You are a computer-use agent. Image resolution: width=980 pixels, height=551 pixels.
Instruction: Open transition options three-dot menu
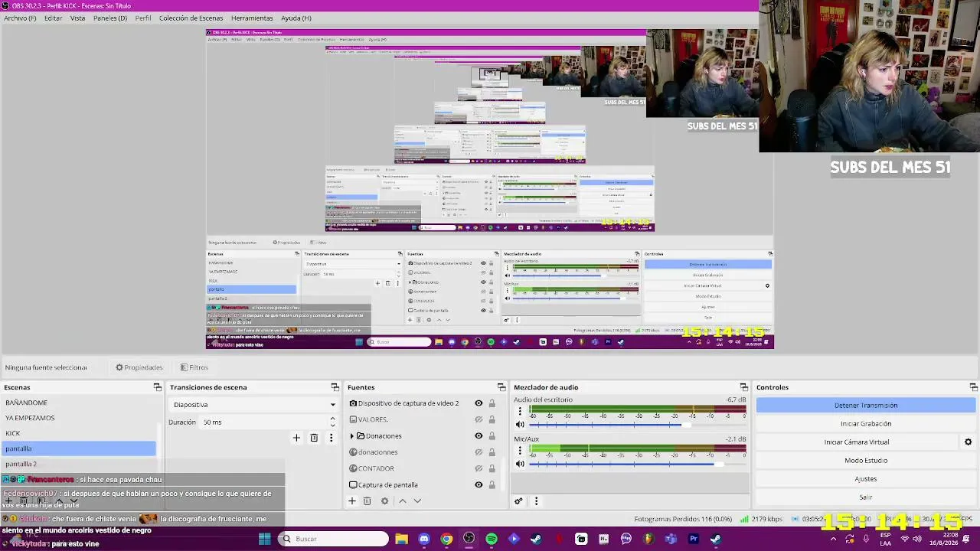pos(331,438)
